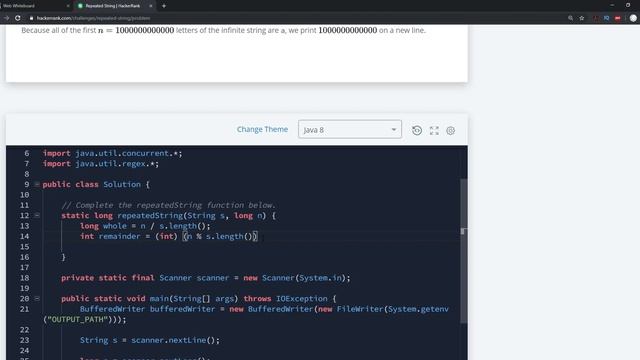Minimize the browser window
The width and height of the screenshot is (640, 360).
612,5
